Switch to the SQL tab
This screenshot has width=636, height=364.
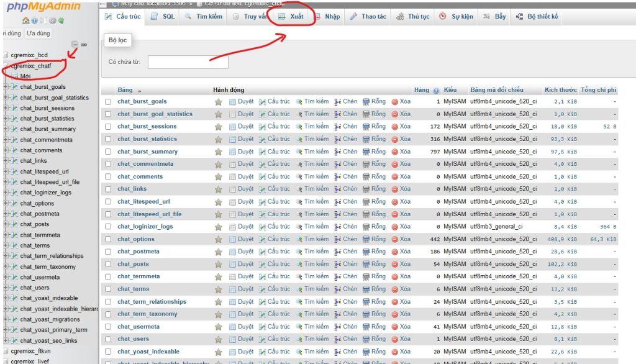(163, 17)
